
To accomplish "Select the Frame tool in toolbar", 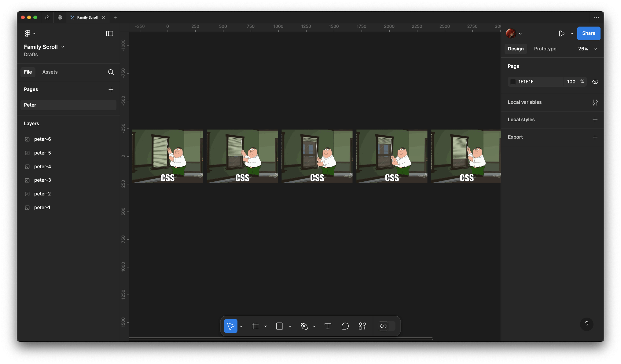I will 255,326.
